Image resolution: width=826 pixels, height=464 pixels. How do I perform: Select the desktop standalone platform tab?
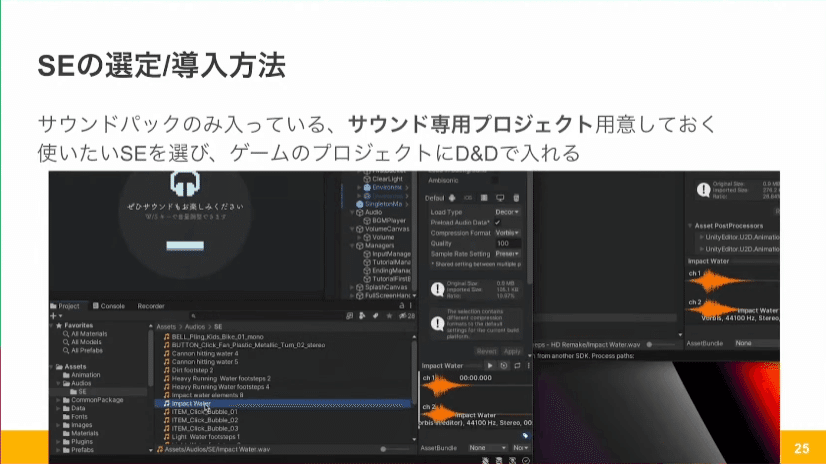pos(500,198)
